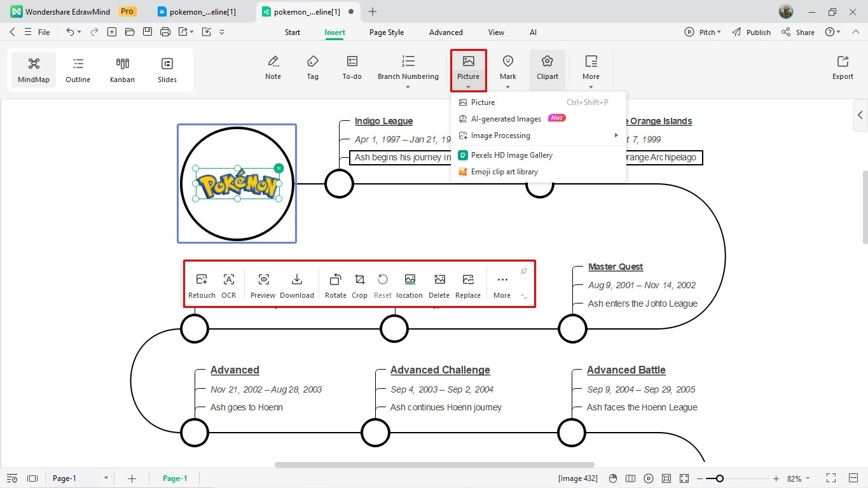Rotate the Pokemon image

point(336,286)
